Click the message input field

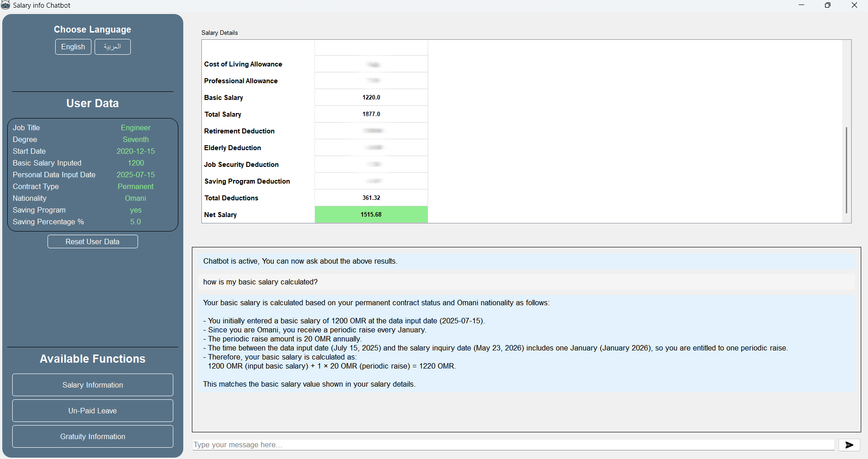click(513, 445)
